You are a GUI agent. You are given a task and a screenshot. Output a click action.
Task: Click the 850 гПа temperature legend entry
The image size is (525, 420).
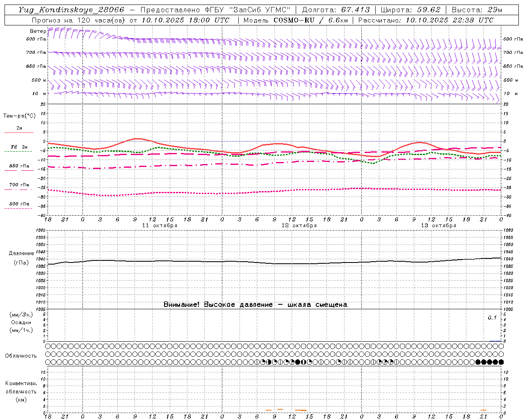pyautogui.click(x=19, y=166)
